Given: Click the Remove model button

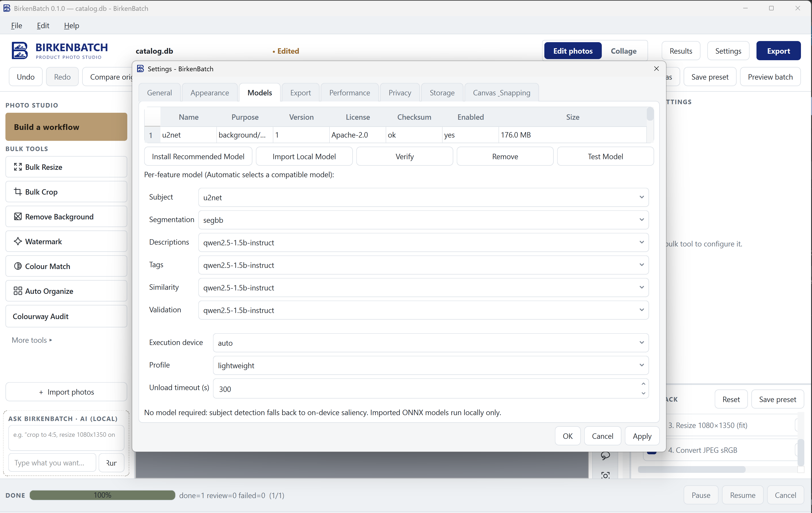Looking at the screenshot, I should tap(505, 157).
